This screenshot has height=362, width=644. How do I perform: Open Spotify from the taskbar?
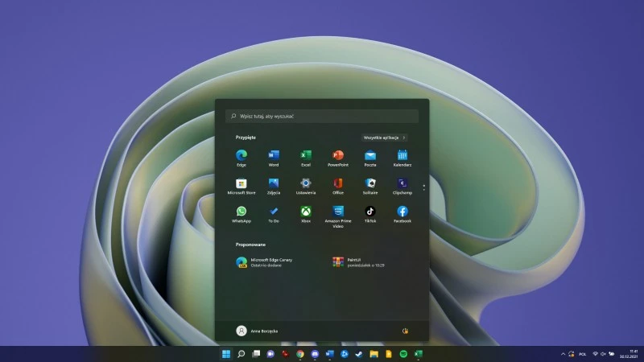point(403,354)
